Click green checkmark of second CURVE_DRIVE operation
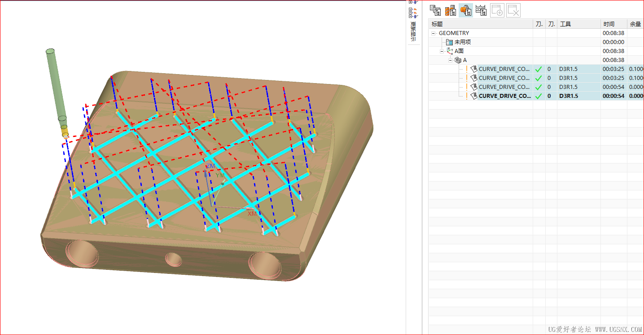 pos(539,78)
